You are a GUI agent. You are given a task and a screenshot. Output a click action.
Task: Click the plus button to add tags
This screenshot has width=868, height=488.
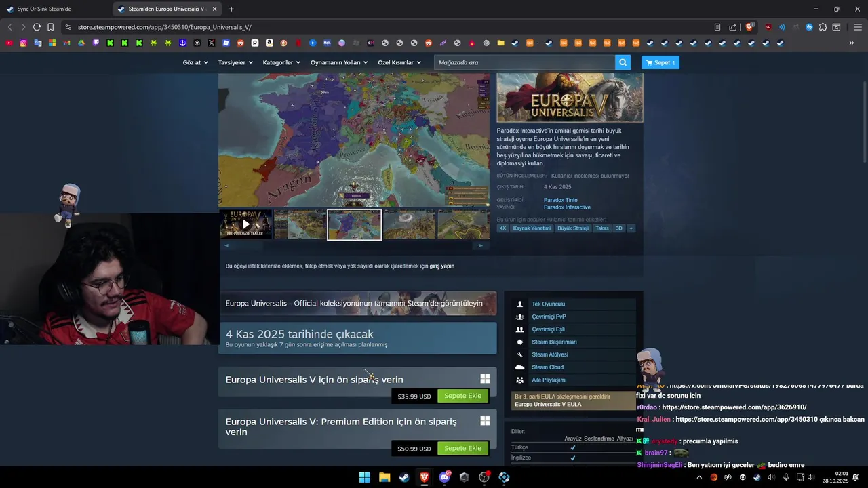coord(631,228)
